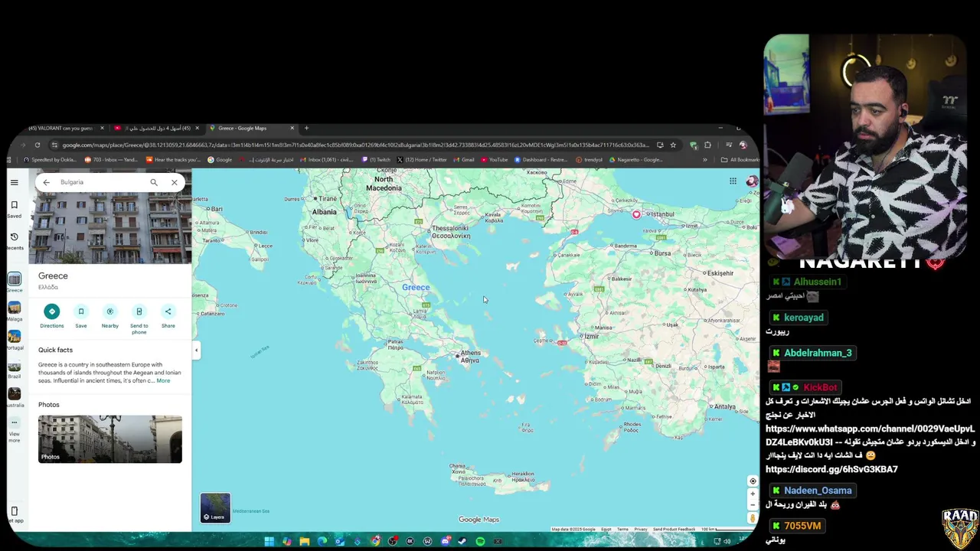980x551 pixels.
Task: Open Spotify from the taskbar
Action: 480,541
